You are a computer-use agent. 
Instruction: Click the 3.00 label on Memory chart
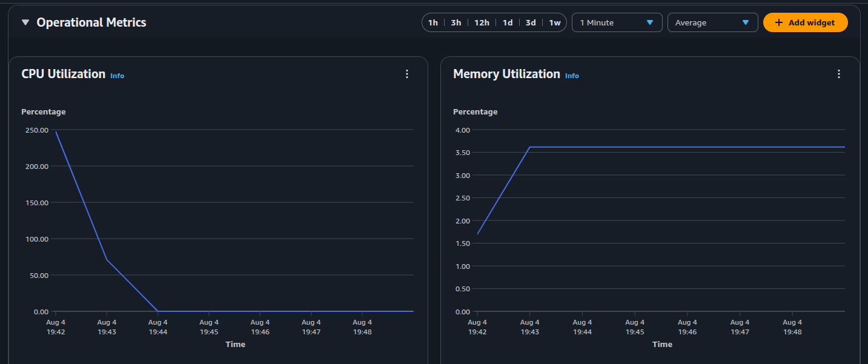(463, 175)
